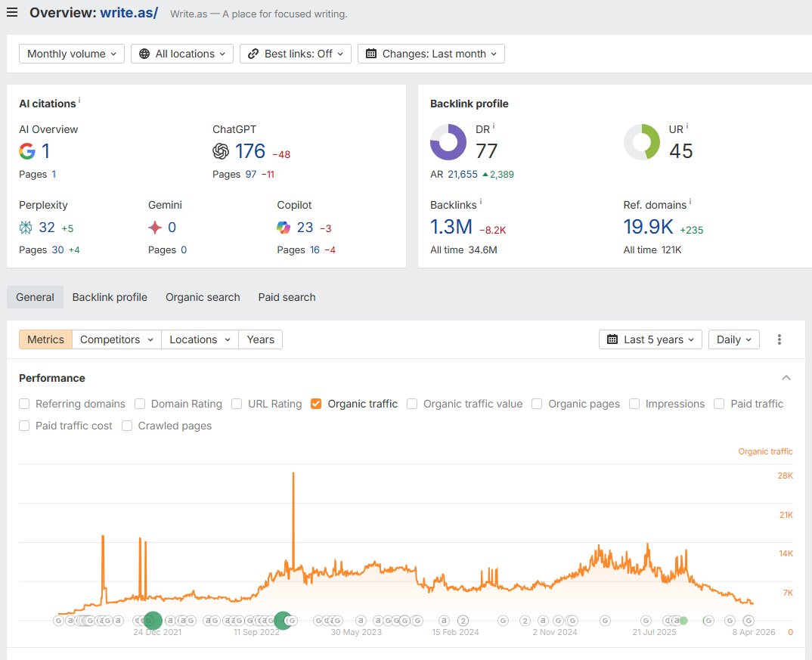Image resolution: width=812 pixels, height=660 pixels.
Task: Click the Ref. domains info icon
Action: (x=690, y=201)
